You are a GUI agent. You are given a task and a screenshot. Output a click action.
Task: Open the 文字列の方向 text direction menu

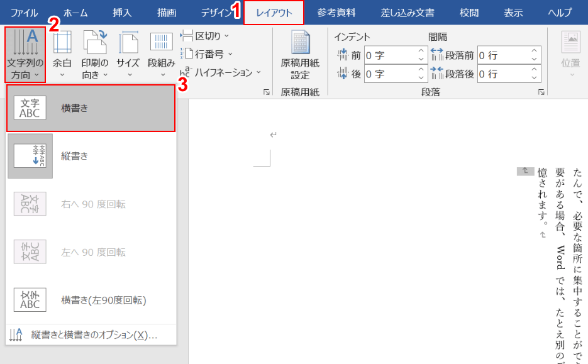[25, 55]
